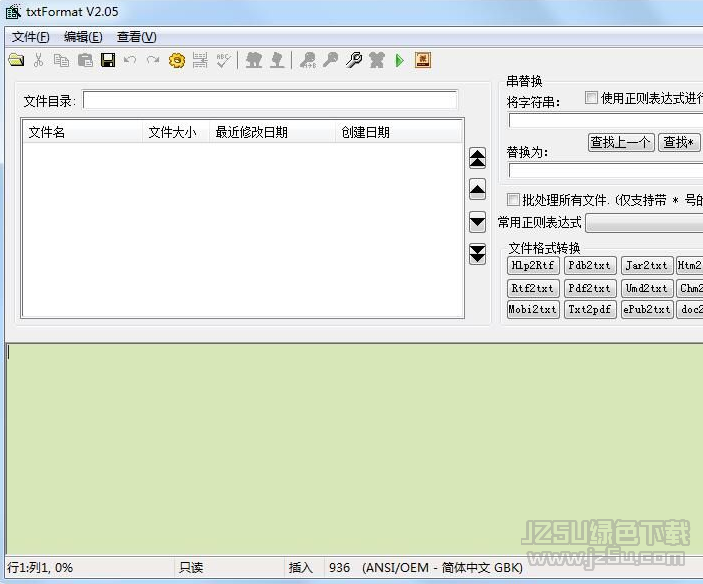Click the ABC spell check icon

223,60
